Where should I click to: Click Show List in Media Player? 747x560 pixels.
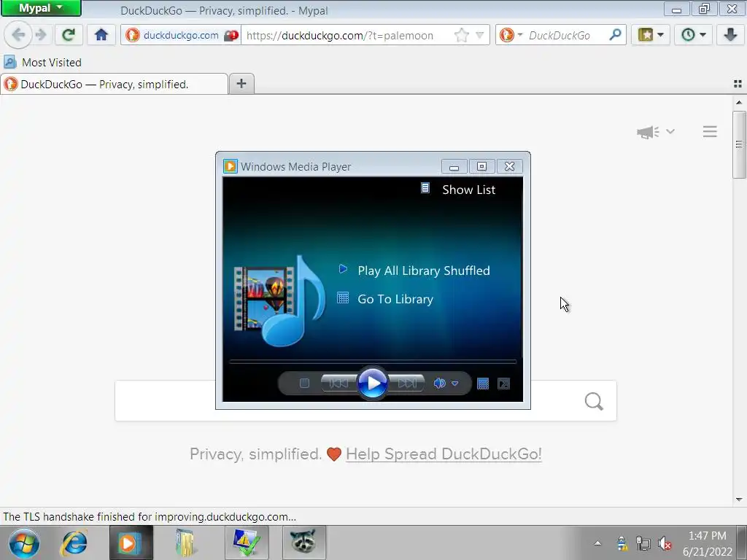[458, 190]
